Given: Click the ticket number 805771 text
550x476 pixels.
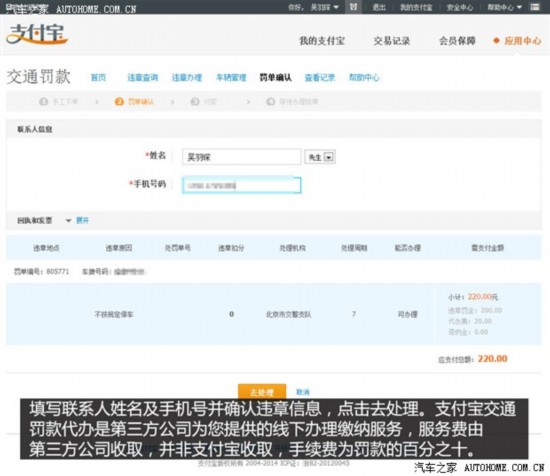Looking at the screenshot, I should (x=58, y=271).
